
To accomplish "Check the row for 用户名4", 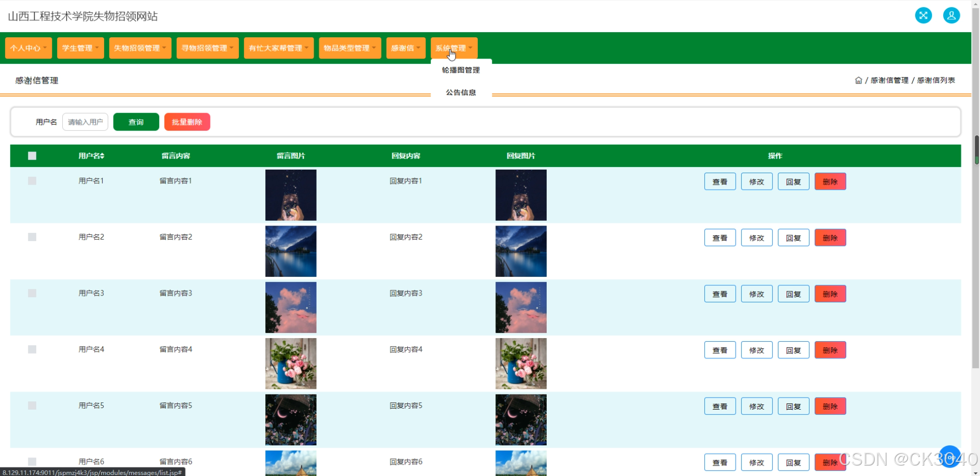I will (x=32, y=349).
